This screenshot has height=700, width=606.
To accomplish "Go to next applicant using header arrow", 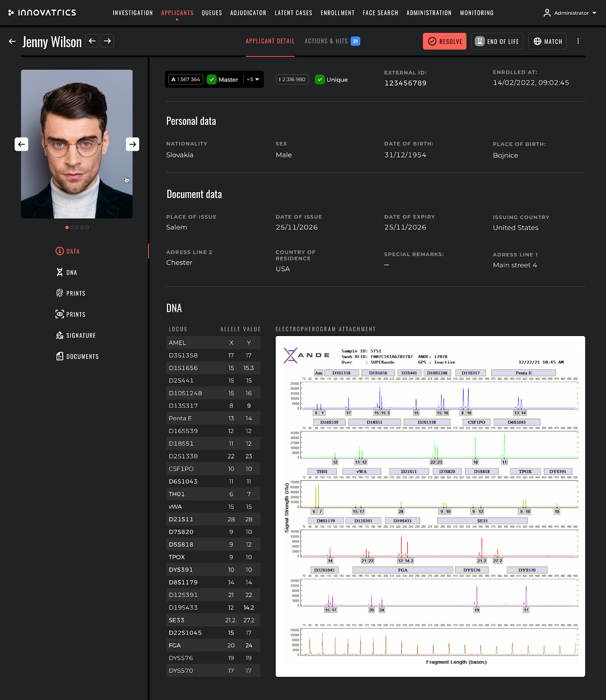I will pos(107,41).
